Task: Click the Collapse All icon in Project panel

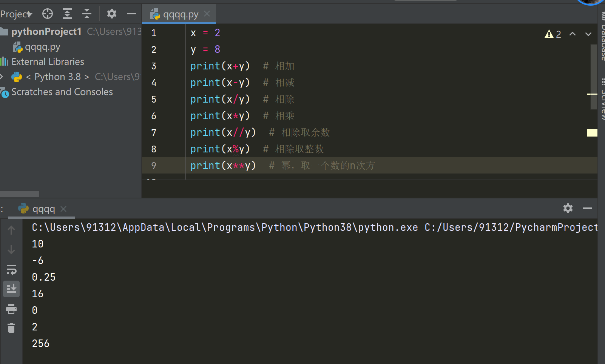Action: 87,14
